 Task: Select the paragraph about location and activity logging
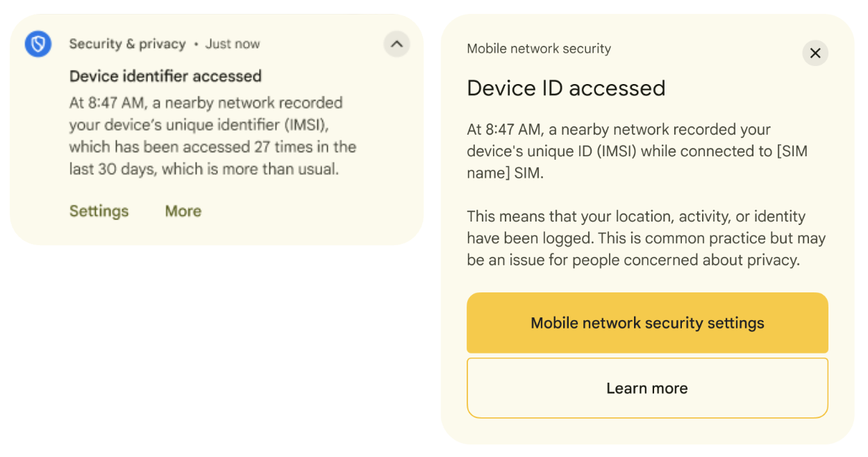click(x=645, y=238)
